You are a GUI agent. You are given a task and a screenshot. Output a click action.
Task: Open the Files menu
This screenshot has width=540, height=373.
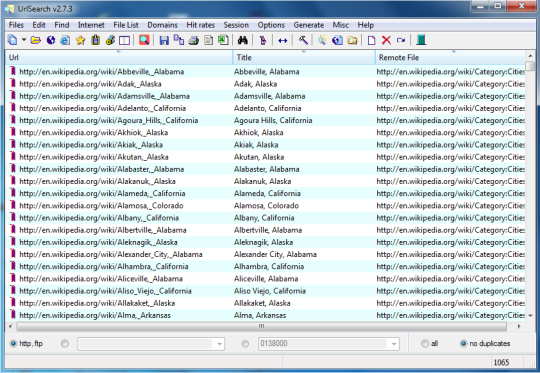(x=16, y=25)
